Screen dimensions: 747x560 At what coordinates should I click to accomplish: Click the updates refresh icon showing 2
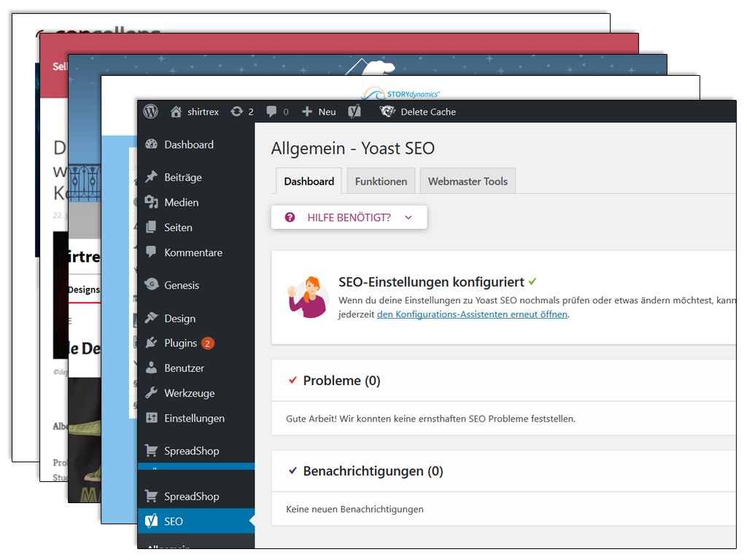coord(237,112)
